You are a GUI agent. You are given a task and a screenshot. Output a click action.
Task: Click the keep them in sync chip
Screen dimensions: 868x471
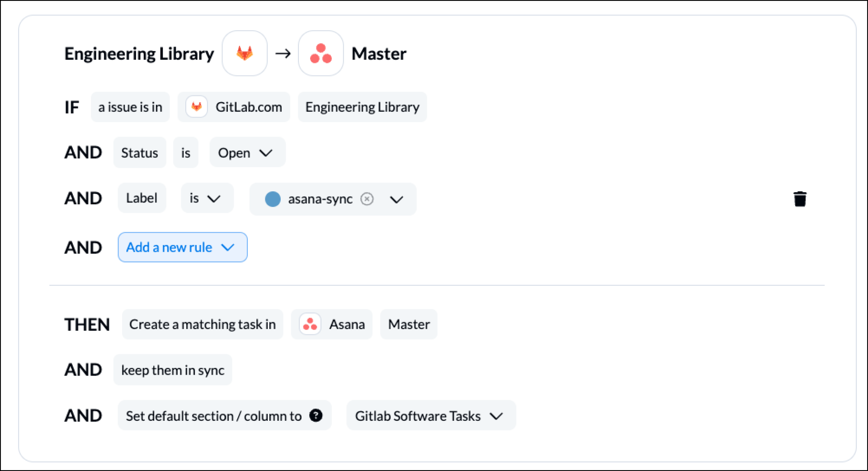(x=172, y=370)
